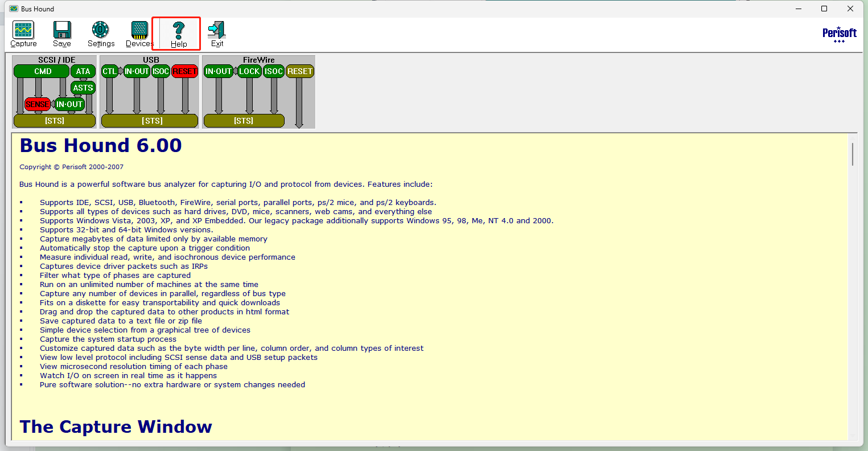Image resolution: width=868 pixels, height=451 pixels.
Task: Toggle the USB ISOC phase
Action: [161, 71]
